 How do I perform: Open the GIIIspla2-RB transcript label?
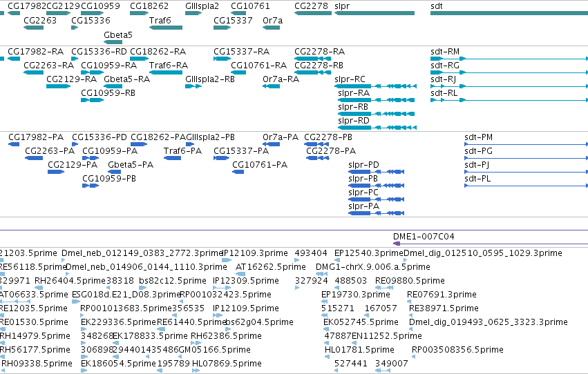click(x=209, y=79)
